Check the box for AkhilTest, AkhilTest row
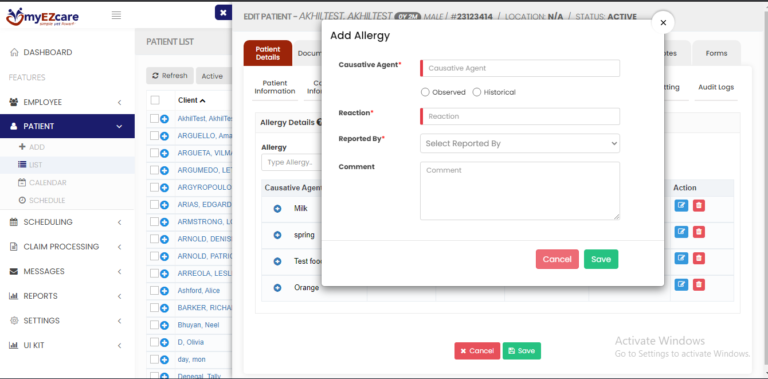The width and height of the screenshot is (768, 379). click(x=154, y=118)
